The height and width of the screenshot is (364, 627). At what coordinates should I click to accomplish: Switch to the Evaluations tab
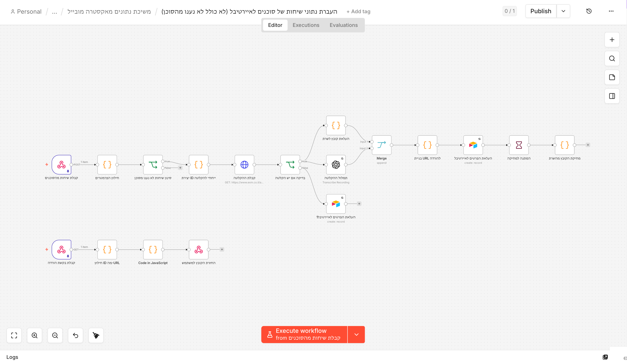coord(343,25)
